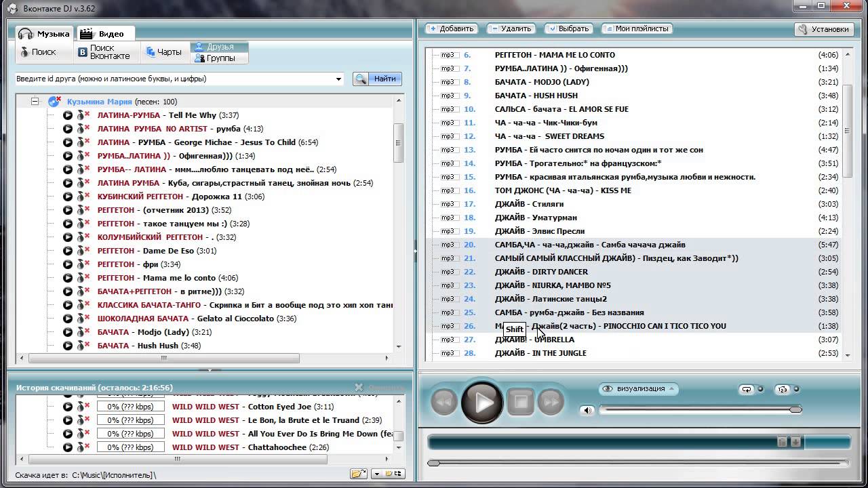Click the app logo icon in title bar
The image size is (868, 488).
[x=12, y=7]
